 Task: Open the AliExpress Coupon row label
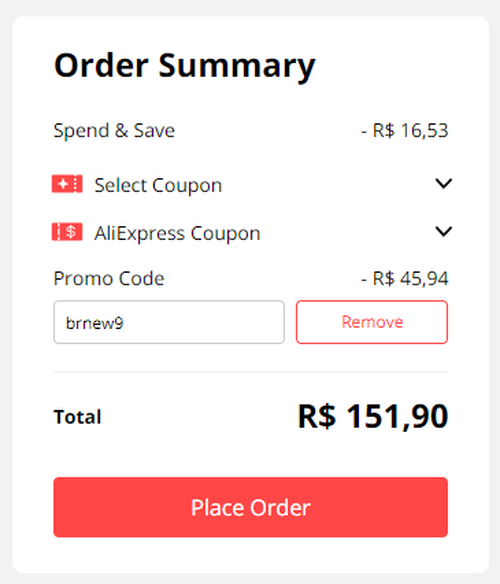click(177, 233)
